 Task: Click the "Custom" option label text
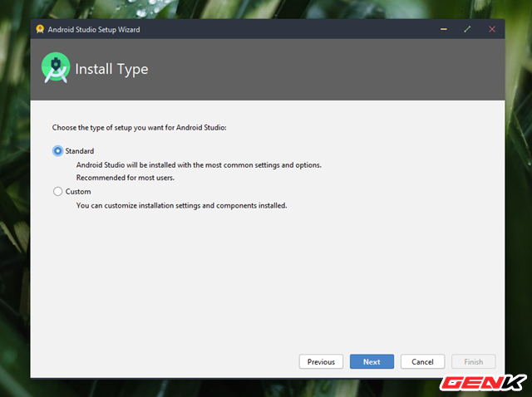[77, 192]
